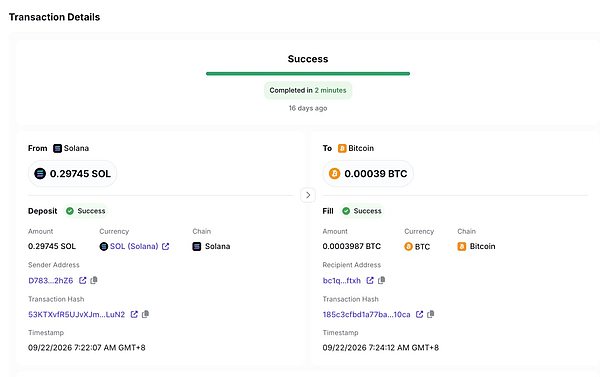Copy recipient address bc1q...ftxh

[381, 281]
